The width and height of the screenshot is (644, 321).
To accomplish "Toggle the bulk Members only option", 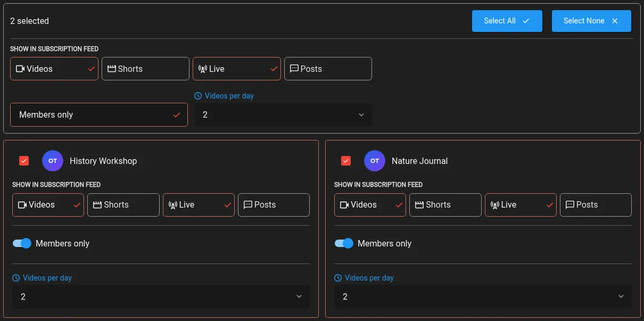I will (99, 114).
